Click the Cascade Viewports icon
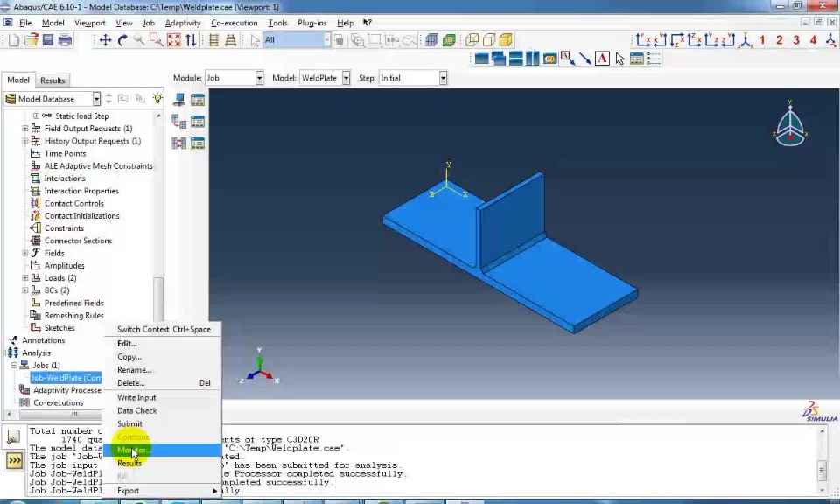Screen dimensions: 840x504 tap(499, 59)
